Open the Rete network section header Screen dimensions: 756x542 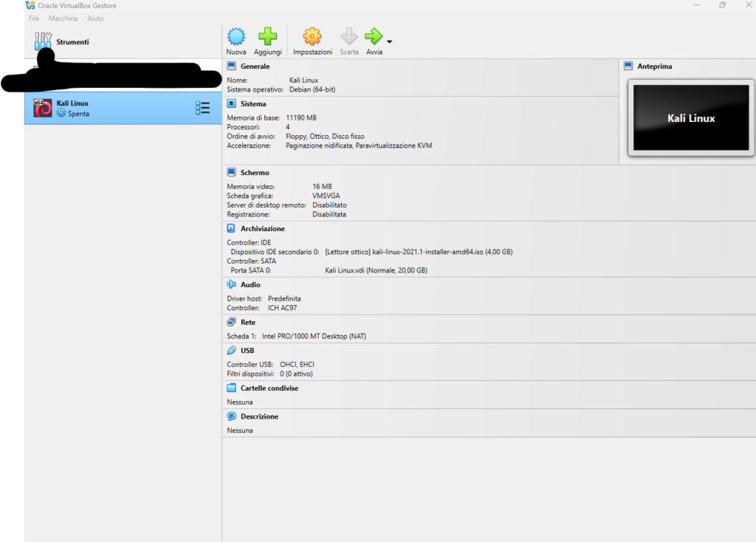[x=248, y=322]
